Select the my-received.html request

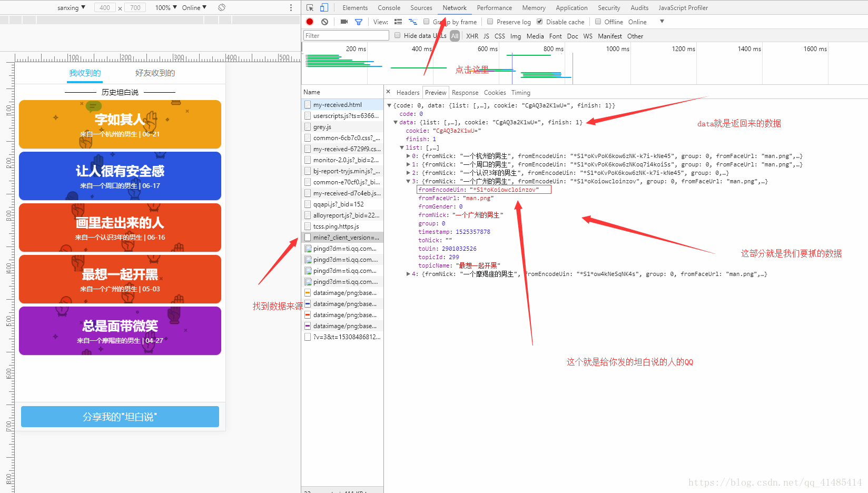(342, 105)
